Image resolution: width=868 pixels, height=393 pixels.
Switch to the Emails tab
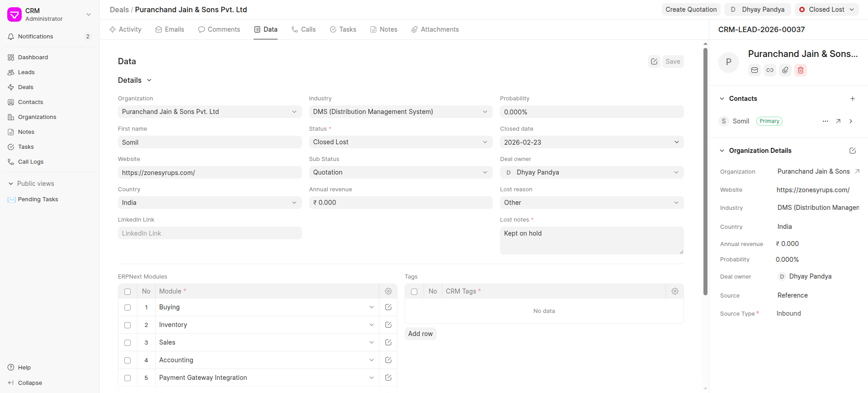click(170, 29)
